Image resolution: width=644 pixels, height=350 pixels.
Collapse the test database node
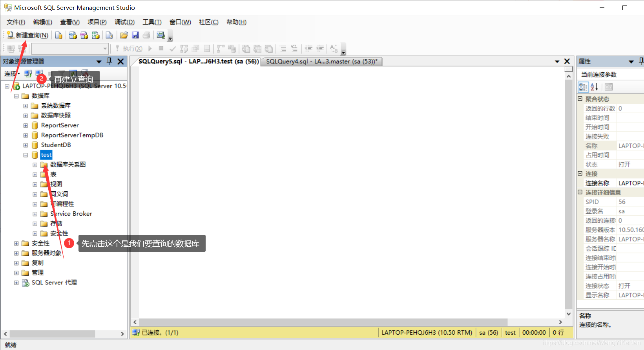coord(26,155)
